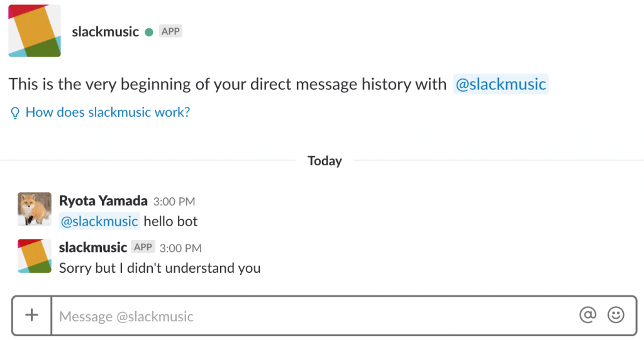644x340 pixels.
Task: Click slackmusic's avatar beside its reply
Action: point(35,256)
